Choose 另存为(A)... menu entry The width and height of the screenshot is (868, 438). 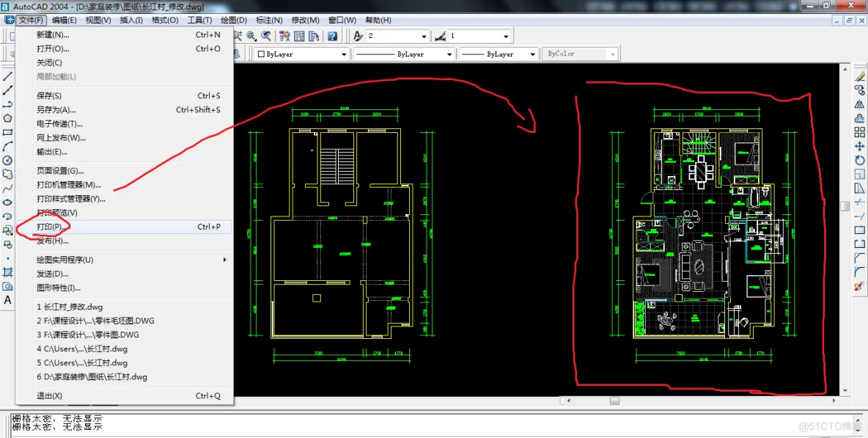[125, 109]
